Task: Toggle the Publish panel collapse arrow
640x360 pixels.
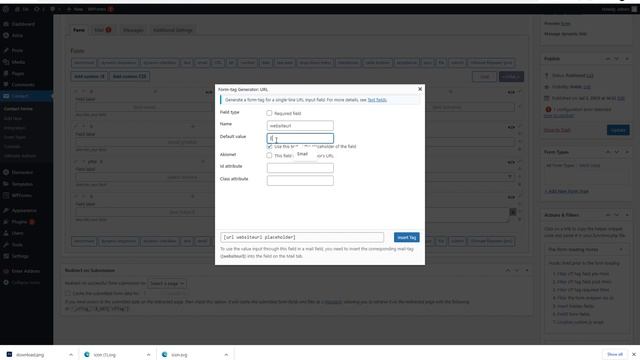Action: point(627,59)
